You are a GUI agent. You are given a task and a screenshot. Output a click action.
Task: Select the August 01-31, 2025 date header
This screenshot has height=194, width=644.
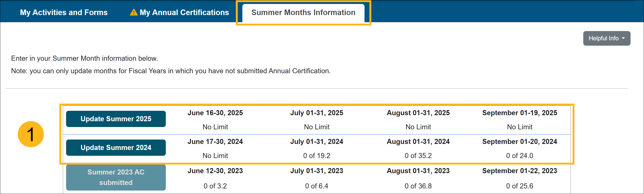(418, 113)
